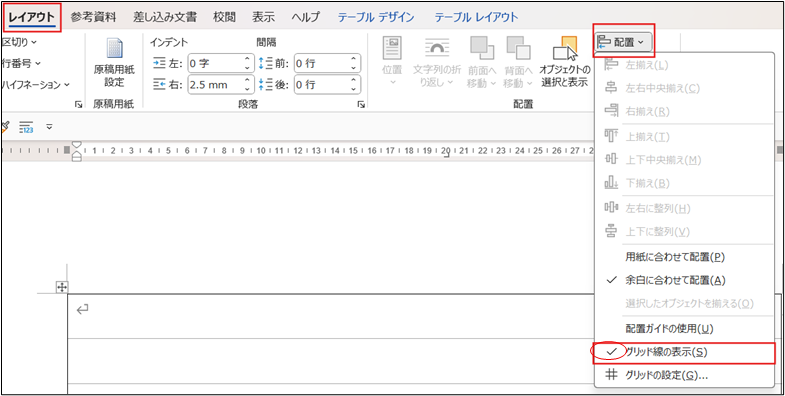785x396 pixels.
Task: Click the table move handle
Action: [63, 287]
